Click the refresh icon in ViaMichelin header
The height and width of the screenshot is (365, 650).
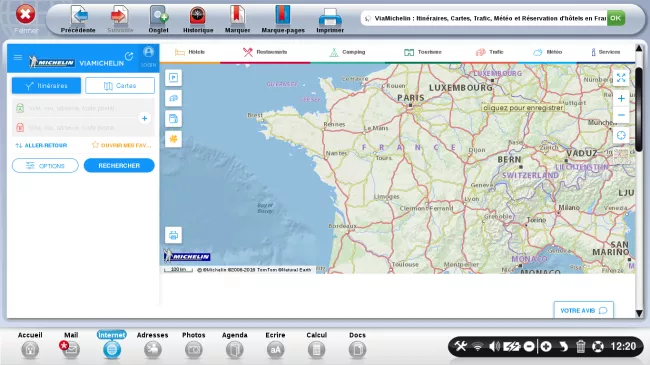coord(129,56)
